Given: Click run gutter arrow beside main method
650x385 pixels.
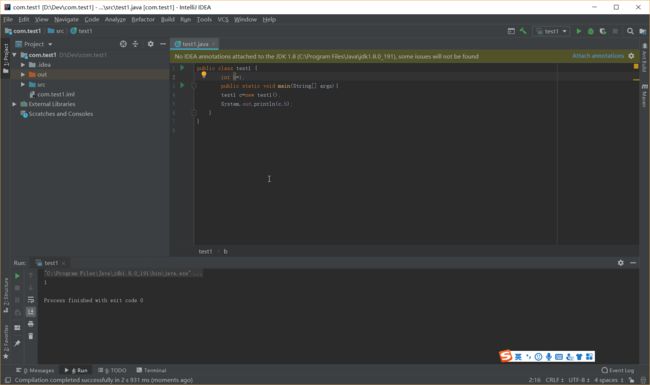Looking at the screenshot, I should [x=182, y=85].
